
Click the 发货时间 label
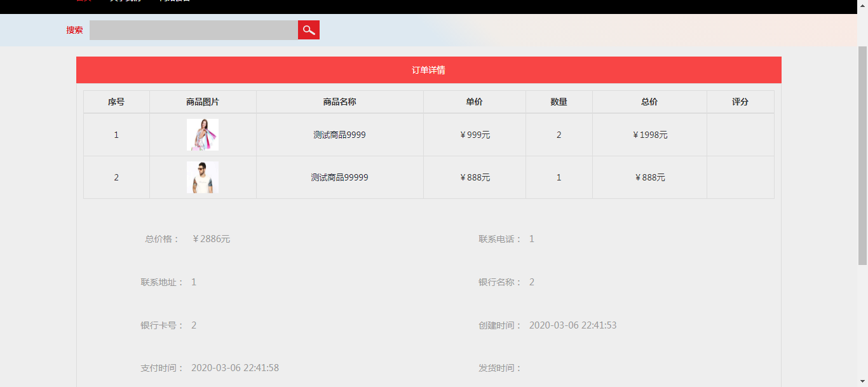(x=500, y=368)
